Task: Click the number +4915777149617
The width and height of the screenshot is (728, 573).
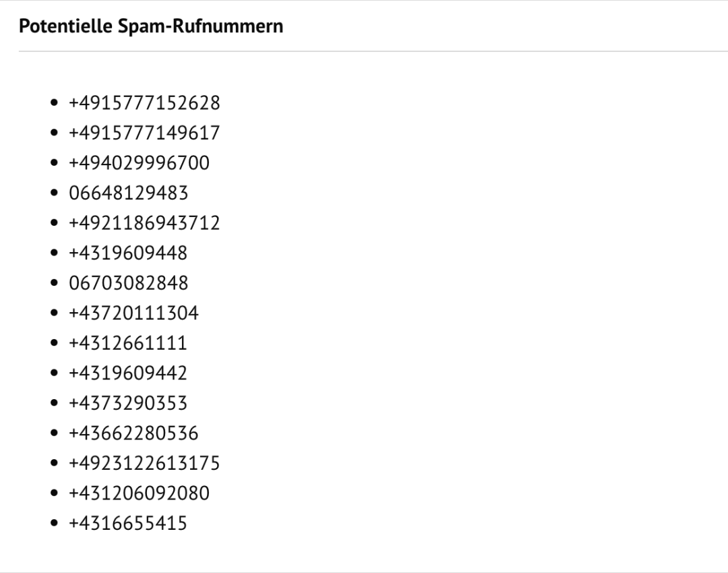Action: coord(144,133)
